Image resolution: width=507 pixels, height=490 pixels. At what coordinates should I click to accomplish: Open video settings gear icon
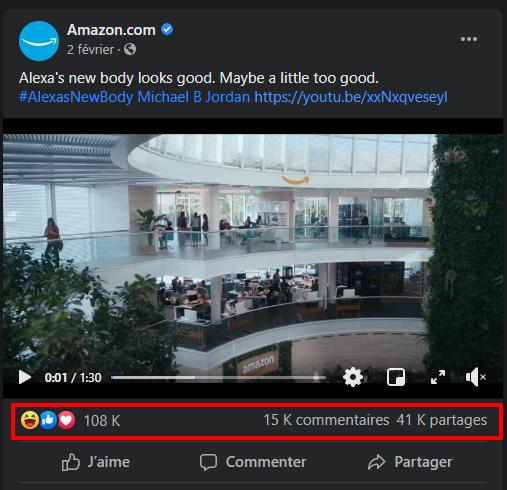353,377
